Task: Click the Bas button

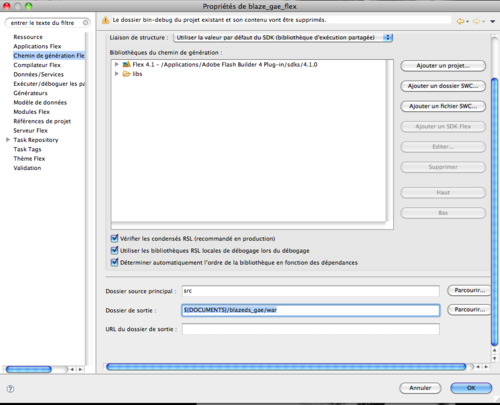Action: click(443, 213)
